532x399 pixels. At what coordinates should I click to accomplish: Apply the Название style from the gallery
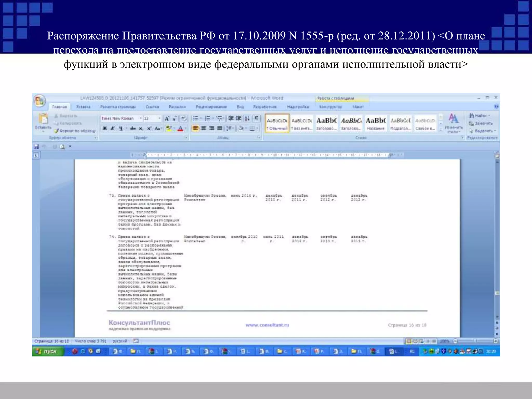pyautogui.click(x=376, y=124)
